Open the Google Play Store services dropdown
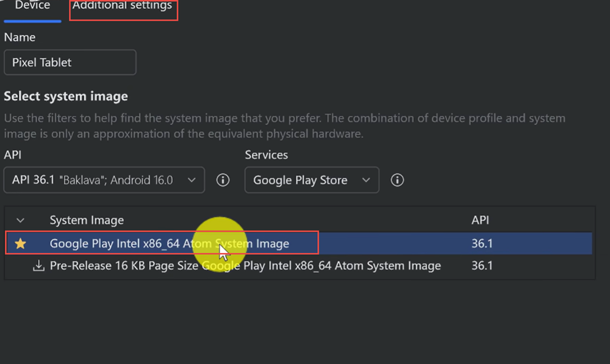The image size is (610, 364). click(311, 180)
